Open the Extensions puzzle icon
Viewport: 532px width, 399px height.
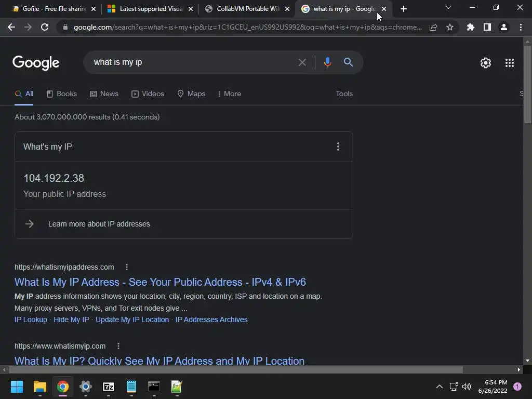[x=470, y=27]
